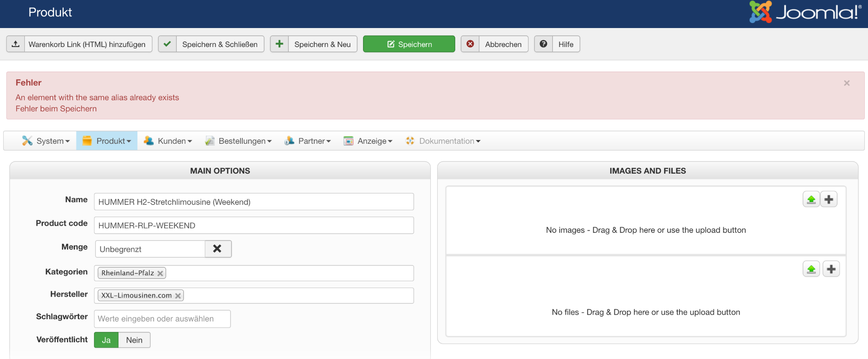868x359 pixels.
Task: Click the Anzeige display icon in the menu
Action: (348, 141)
